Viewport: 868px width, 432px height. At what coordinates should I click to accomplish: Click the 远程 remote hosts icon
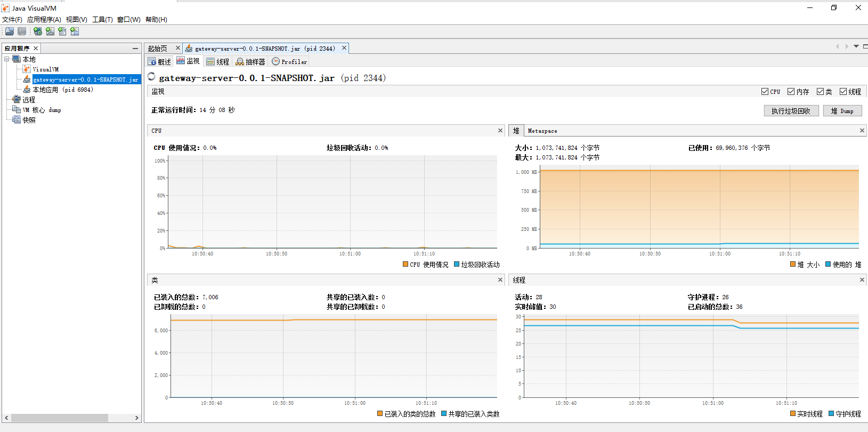[x=17, y=100]
